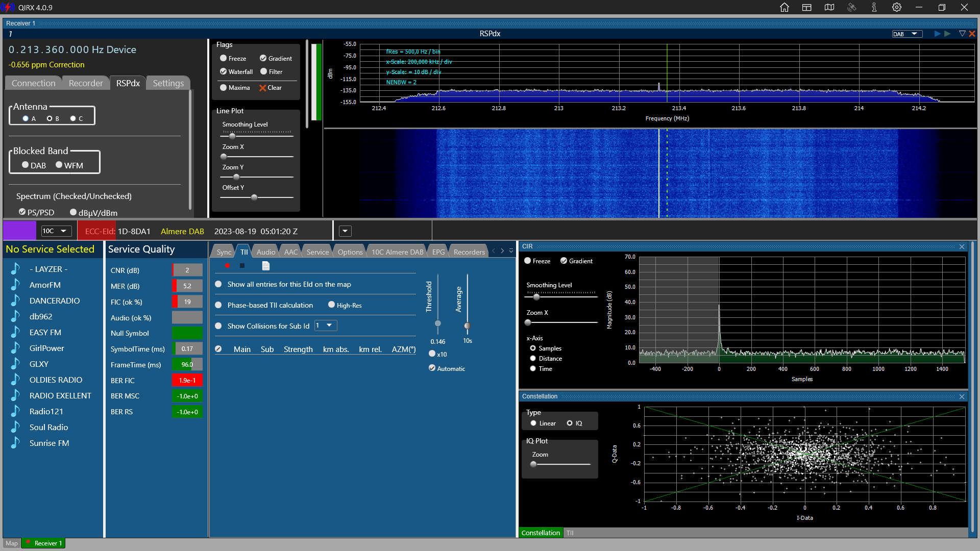Enable Phase-based TII calculation
This screenshot has height=551, width=980.
coord(218,305)
